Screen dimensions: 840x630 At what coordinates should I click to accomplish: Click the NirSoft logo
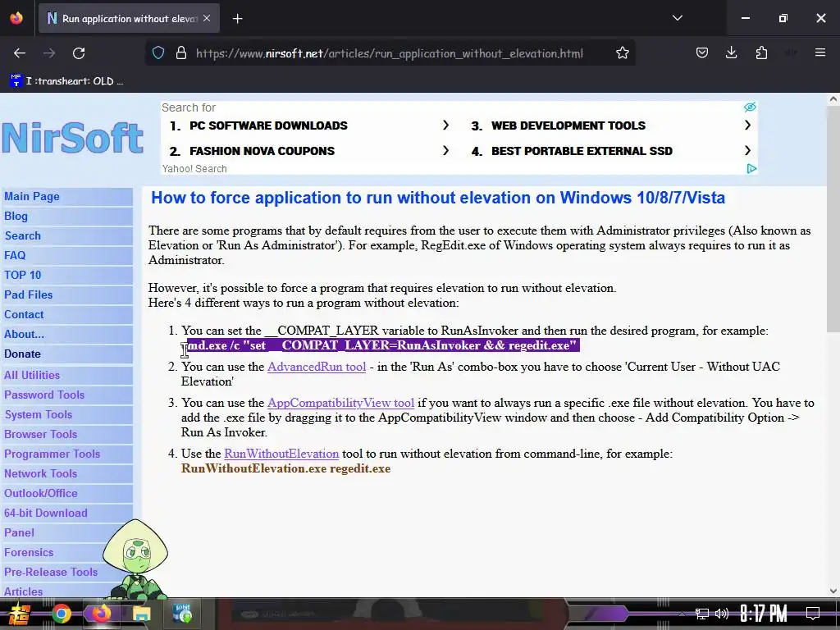[73, 138]
